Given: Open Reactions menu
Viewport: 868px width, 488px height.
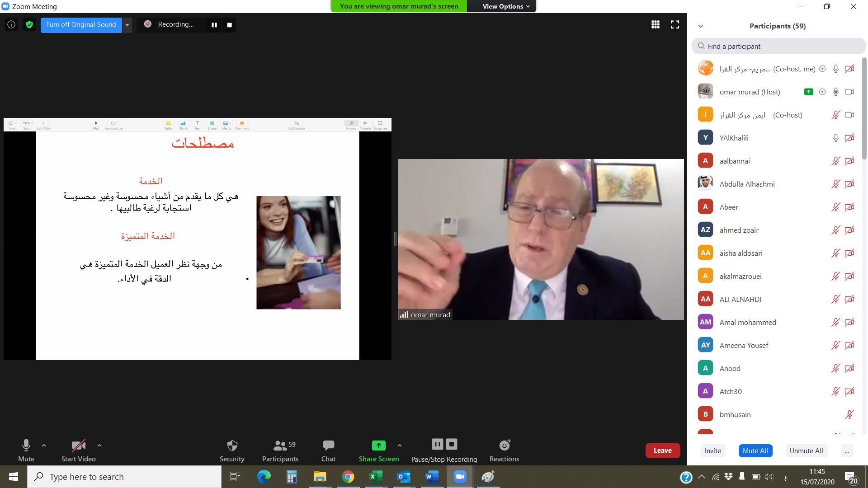Looking at the screenshot, I should 504,450.
